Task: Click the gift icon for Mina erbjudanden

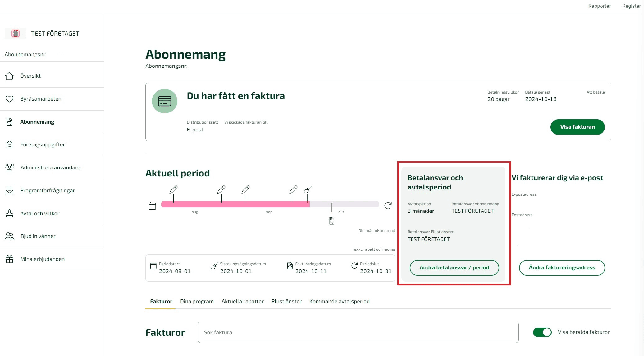Action: click(9, 259)
